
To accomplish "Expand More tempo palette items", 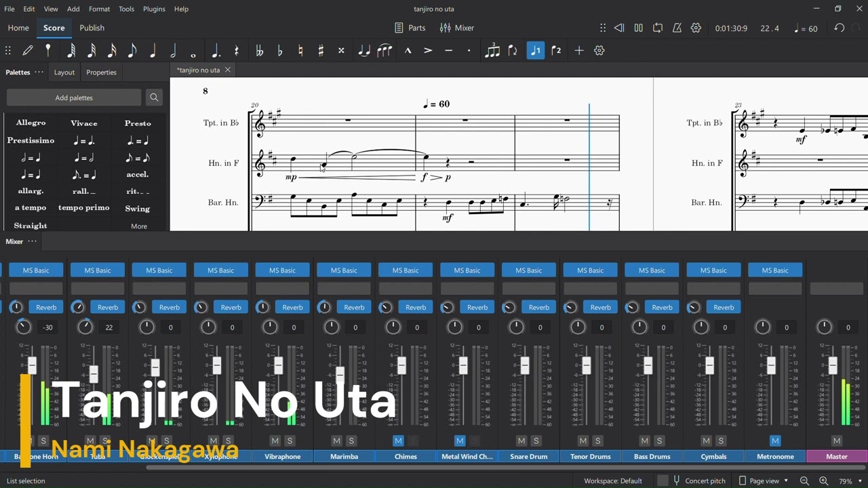I will [138, 226].
